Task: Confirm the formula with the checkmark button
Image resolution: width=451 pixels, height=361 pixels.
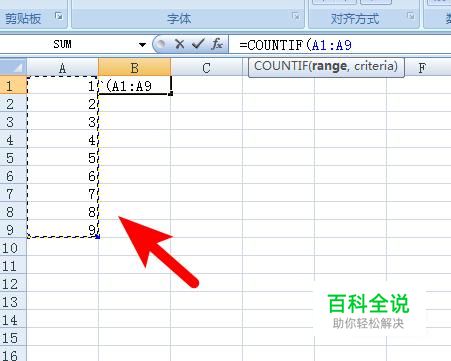Action: point(198,44)
